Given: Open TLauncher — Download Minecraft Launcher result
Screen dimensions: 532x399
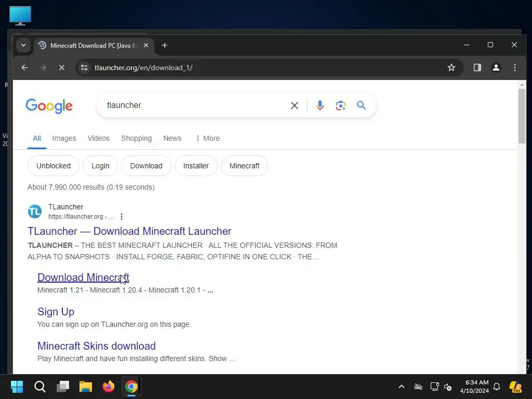Looking at the screenshot, I should (x=129, y=231).
